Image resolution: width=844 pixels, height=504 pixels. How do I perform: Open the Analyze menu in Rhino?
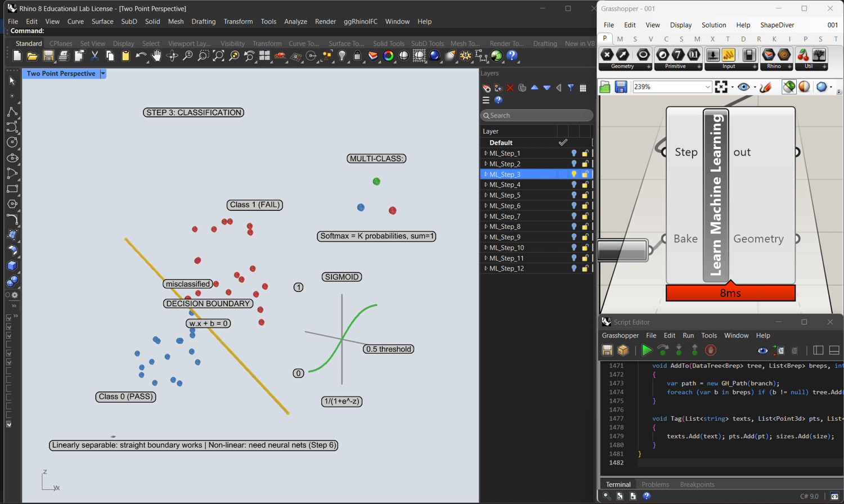pyautogui.click(x=295, y=21)
